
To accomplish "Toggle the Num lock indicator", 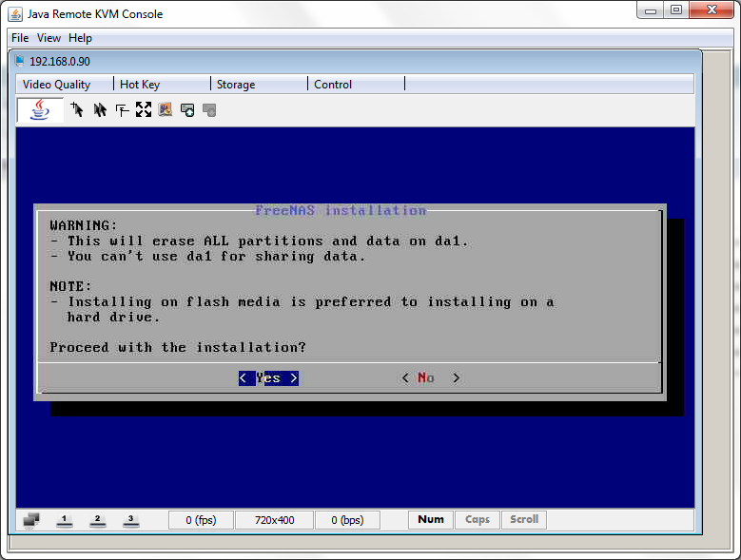I will point(431,520).
